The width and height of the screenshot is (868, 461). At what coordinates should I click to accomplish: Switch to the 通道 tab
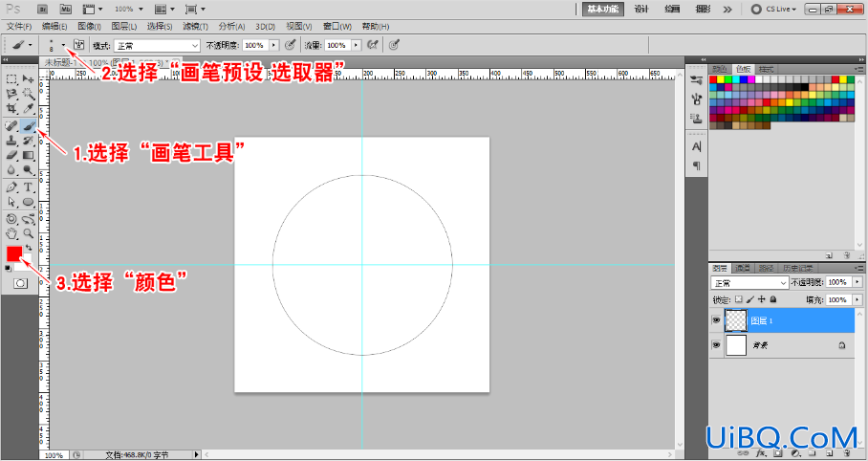[743, 268]
